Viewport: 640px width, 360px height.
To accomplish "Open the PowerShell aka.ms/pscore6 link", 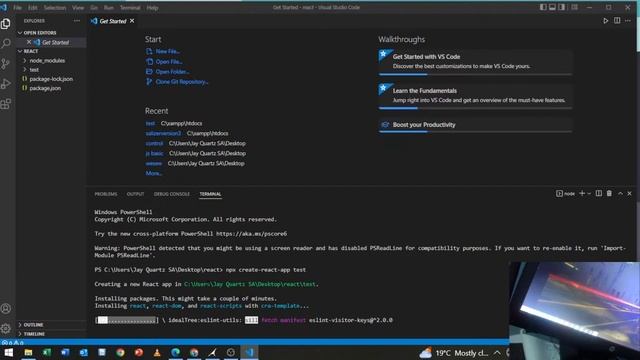I will click(251, 234).
